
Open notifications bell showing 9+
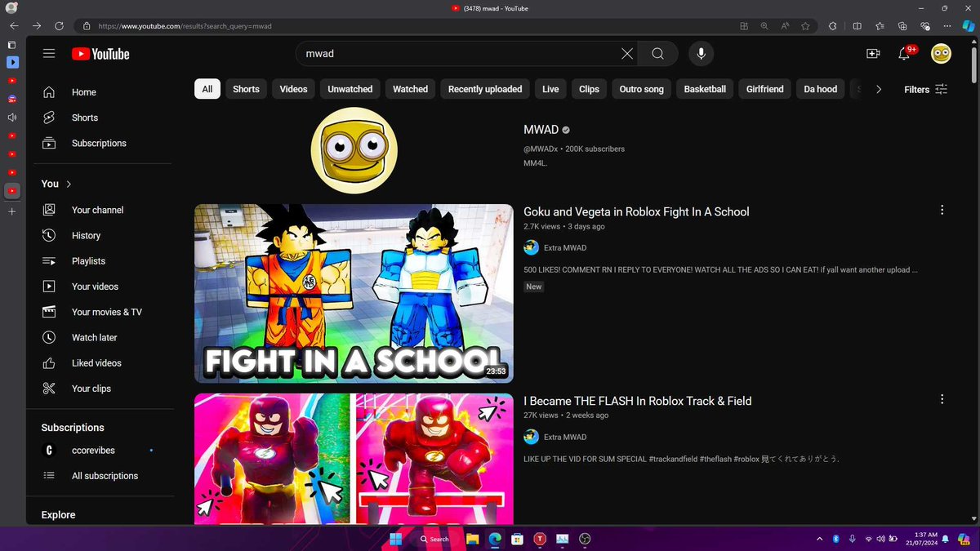905,53
